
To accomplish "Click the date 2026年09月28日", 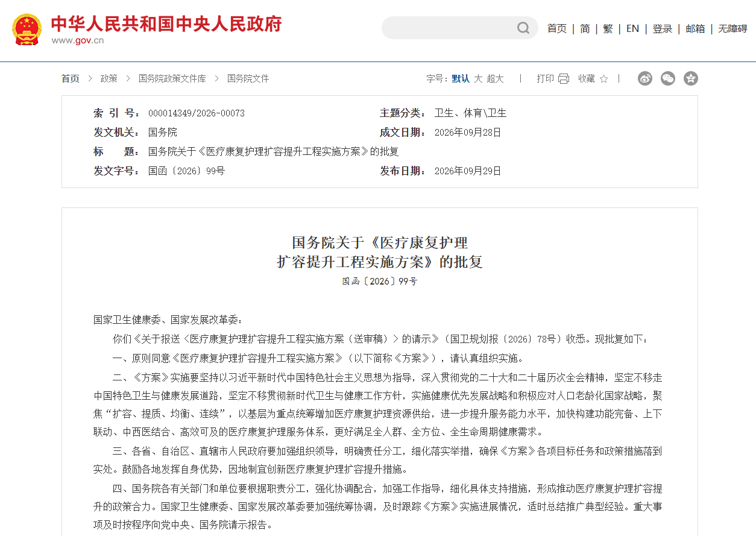I will [468, 133].
